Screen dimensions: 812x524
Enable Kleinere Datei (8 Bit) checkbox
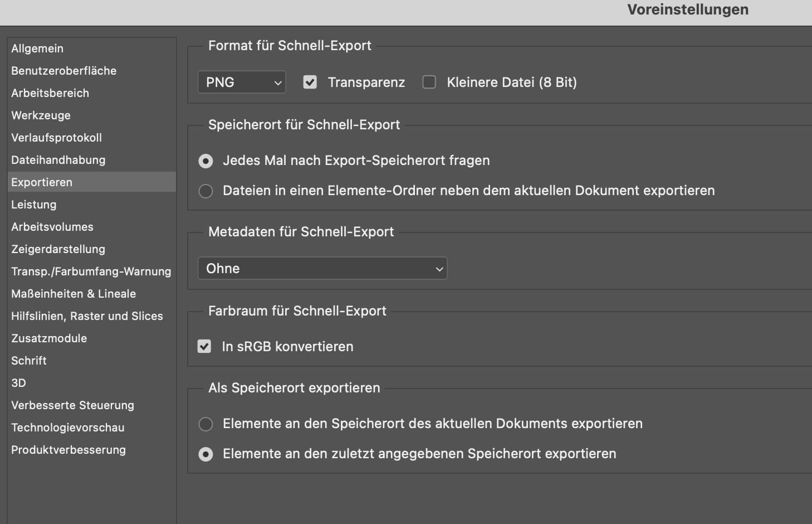pyautogui.click(x=429, y=83)
